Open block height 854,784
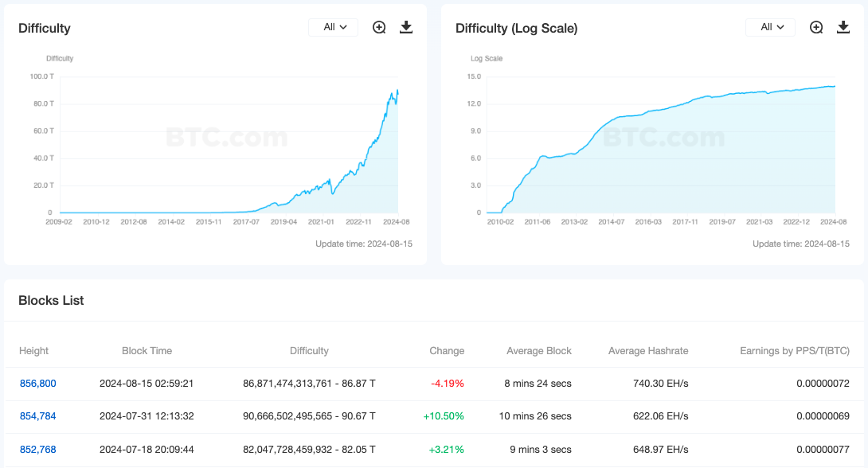The image size is (868, 468). pos(38,415)
